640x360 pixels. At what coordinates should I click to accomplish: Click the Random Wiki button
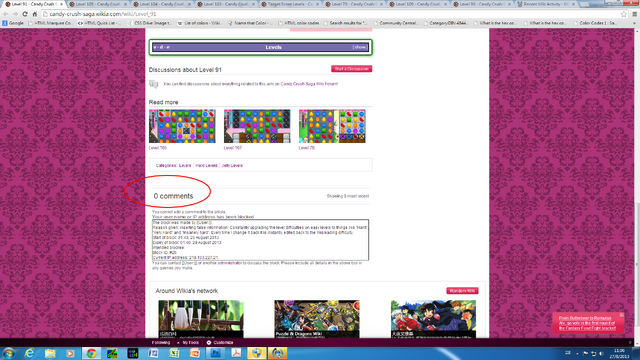pos(462,291)
